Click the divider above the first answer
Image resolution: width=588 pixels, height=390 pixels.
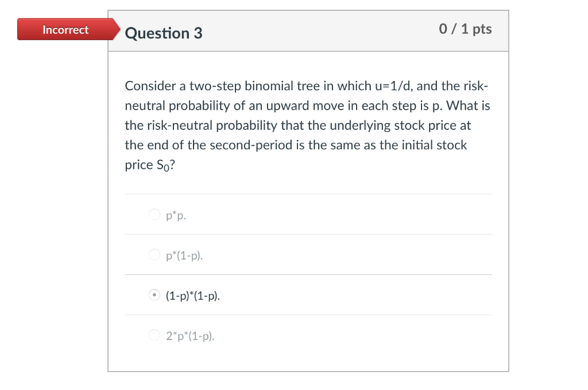tap(308, 194)
